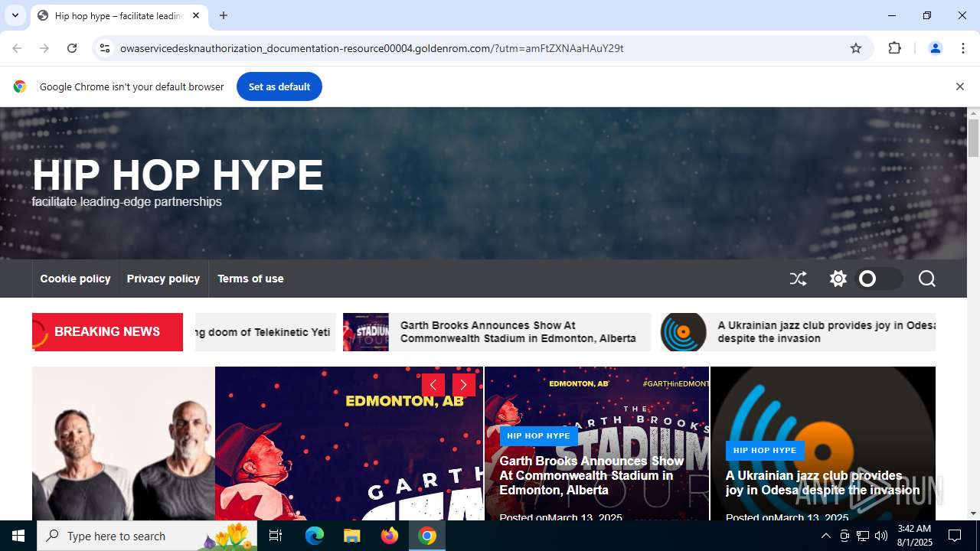Image resolution: width=980 pixels, height=551 pixels.
Task: Open Ukrainian jazz club ticker headline
Action: click(x=827, y=332)
